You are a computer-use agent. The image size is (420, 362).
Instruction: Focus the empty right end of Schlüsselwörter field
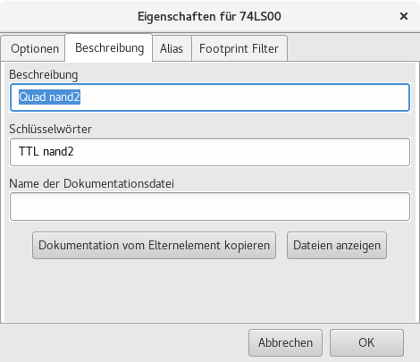point(241,152)
